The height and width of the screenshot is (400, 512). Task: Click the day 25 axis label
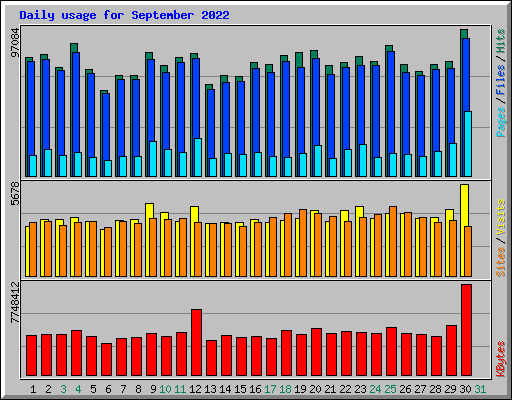click(x=390, y=389)
